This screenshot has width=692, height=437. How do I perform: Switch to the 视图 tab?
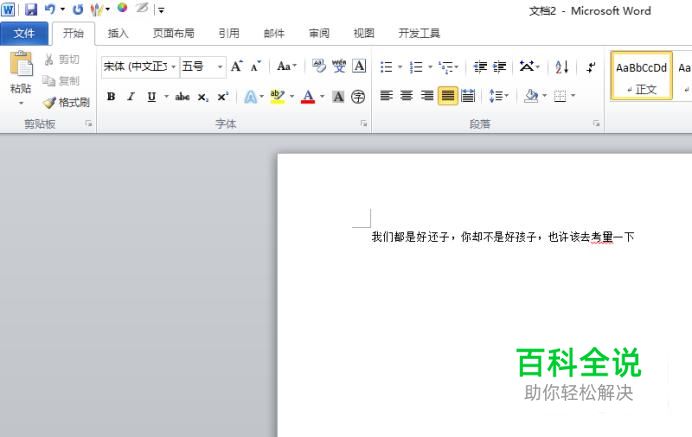point(364,34)
